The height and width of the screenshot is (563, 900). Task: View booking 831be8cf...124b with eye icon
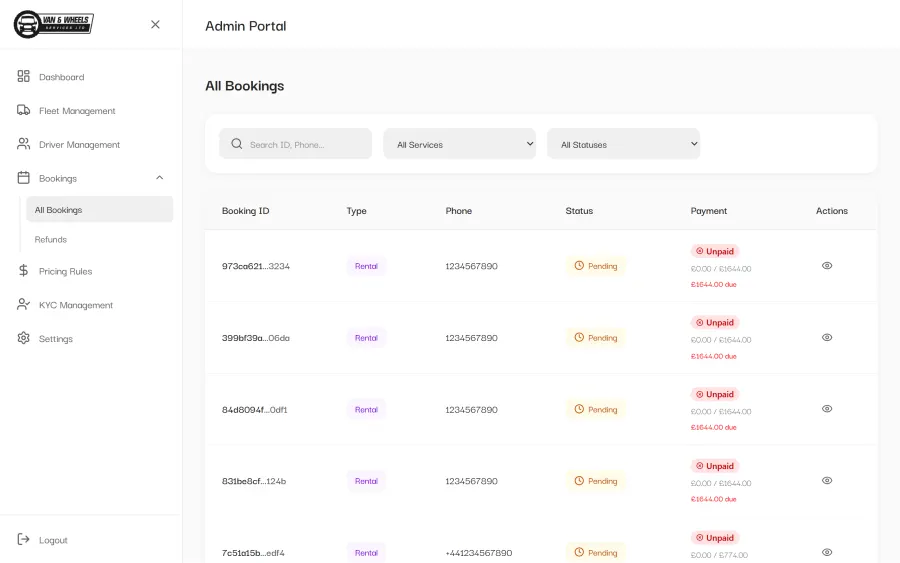pos(827,480)
